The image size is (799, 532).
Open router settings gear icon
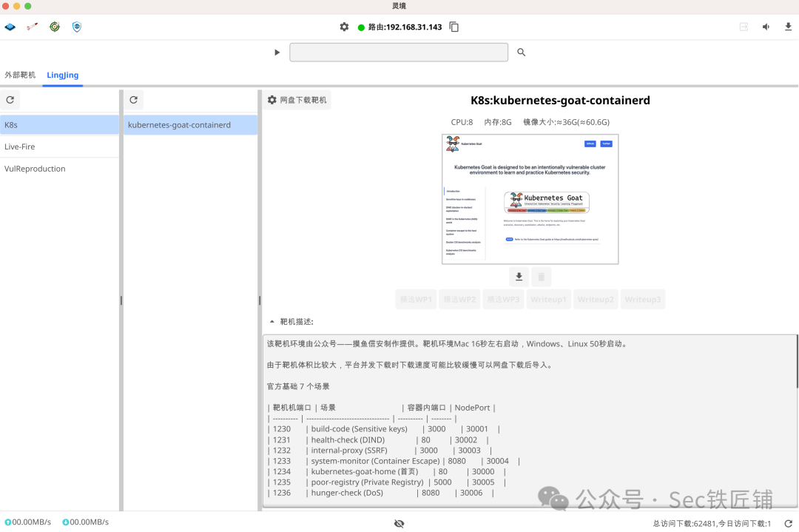tap(345, 27)
